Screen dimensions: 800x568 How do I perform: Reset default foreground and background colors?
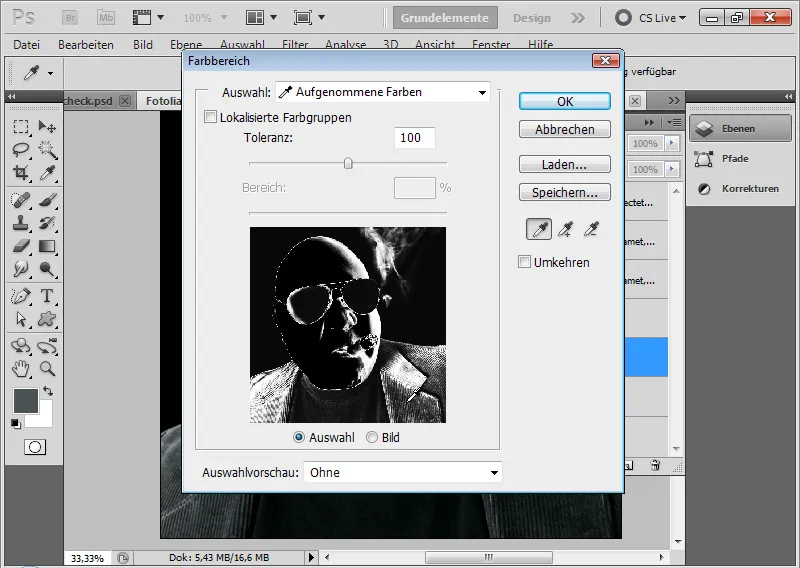(x=16, y=424)
